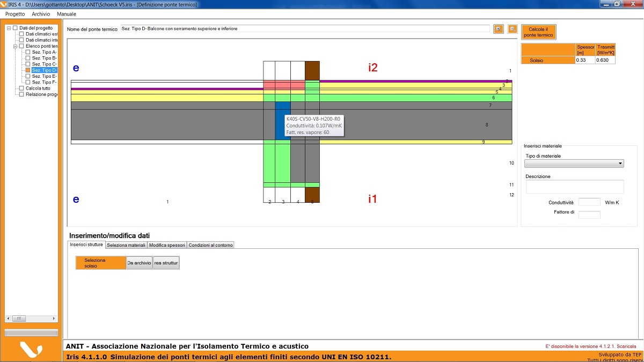The height and width of the screenshot is (362, 644).
Task: Click the IRIS logo in the title bar
Action: 4,4
